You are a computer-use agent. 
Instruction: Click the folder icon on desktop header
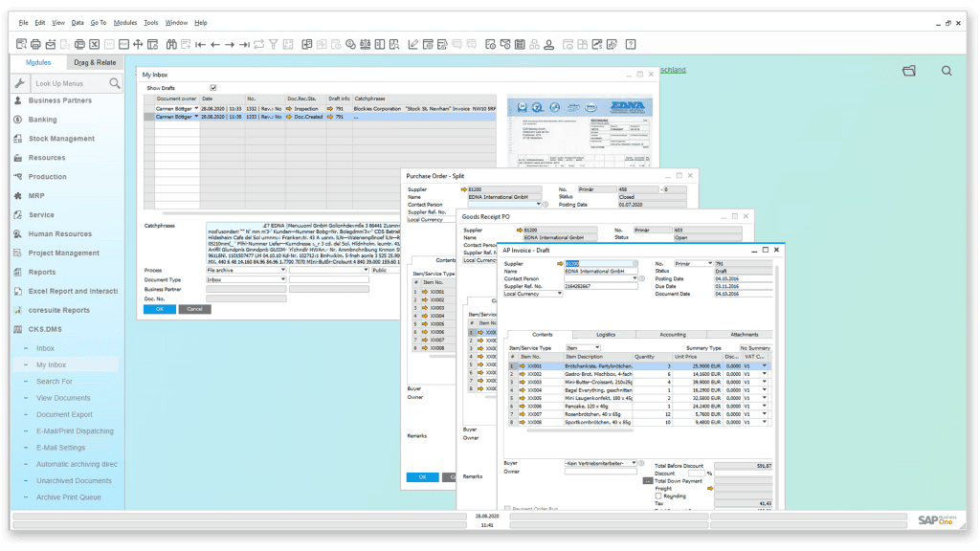[909, 71]
